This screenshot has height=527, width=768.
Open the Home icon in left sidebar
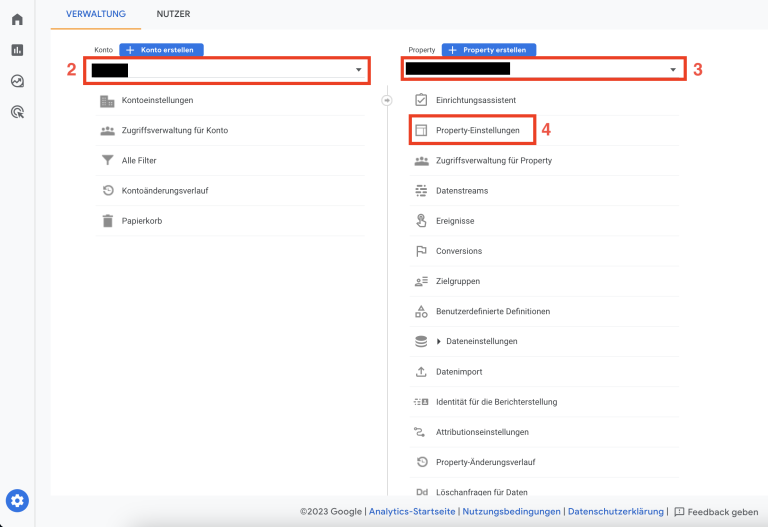point(17,19)
